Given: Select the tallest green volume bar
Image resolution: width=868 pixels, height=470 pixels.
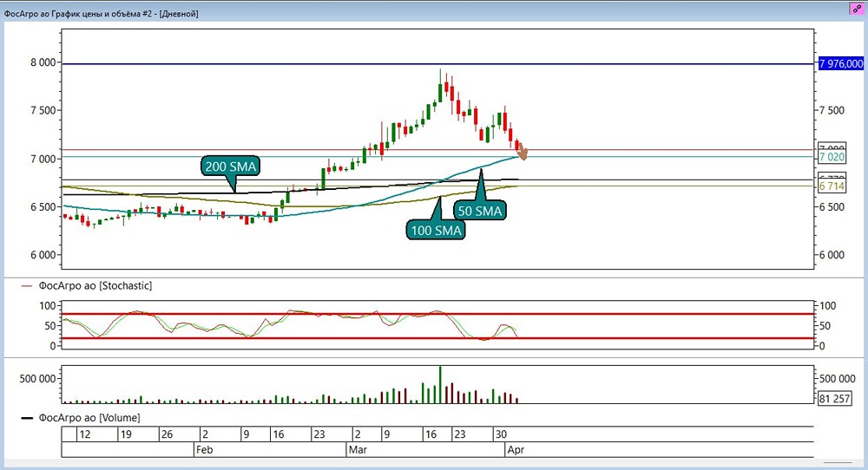Looking at the screenshot, I should pyautogui.click(x=441, y=384).
